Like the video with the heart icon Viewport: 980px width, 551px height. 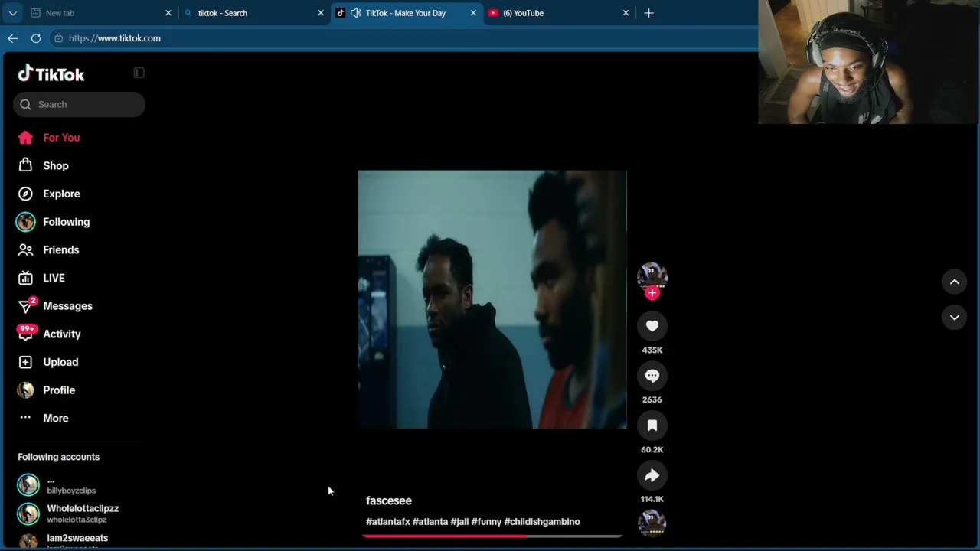(652, 326)
